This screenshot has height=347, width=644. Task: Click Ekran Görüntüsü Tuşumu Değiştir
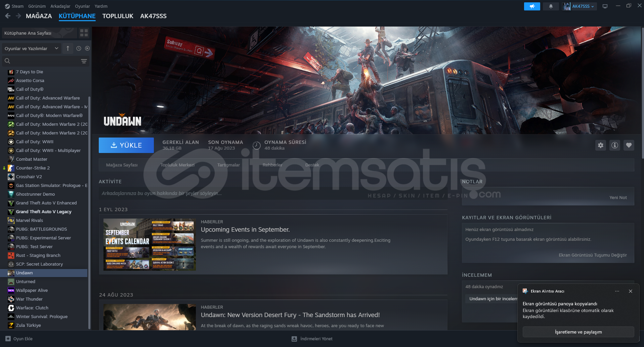point(593,255)
